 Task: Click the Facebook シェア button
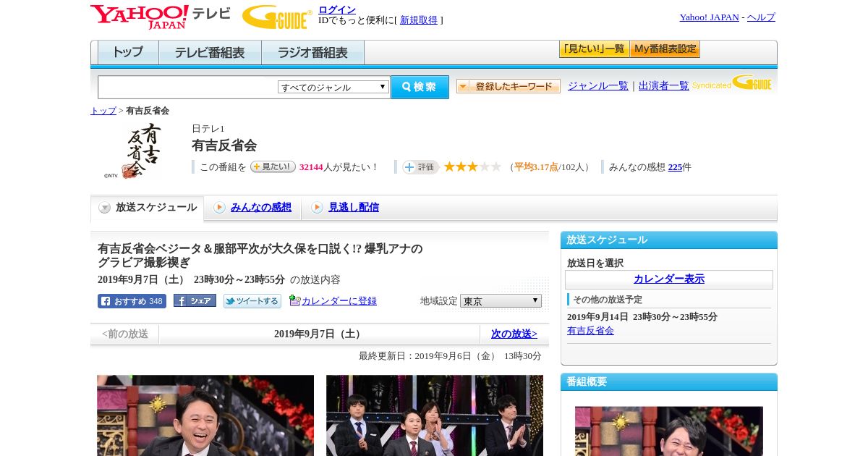click(x=195, y=301)
